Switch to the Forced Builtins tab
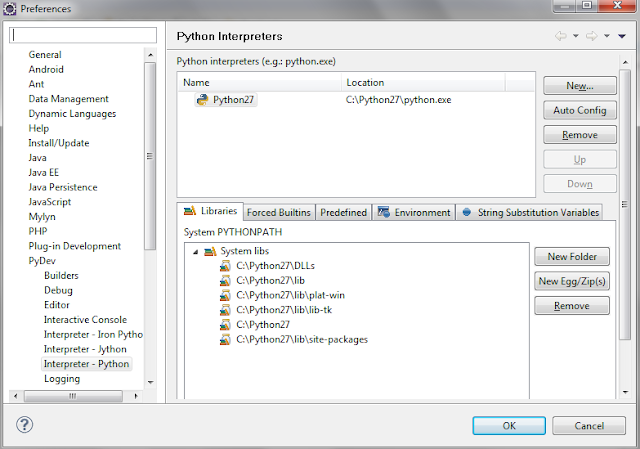 click(279, 213)
